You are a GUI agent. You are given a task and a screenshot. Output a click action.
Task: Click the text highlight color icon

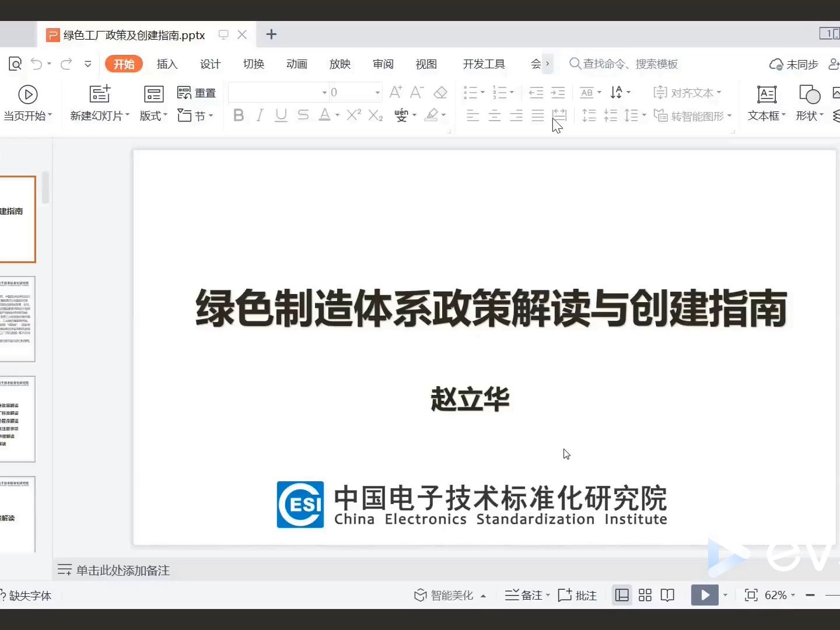point(432,115)
